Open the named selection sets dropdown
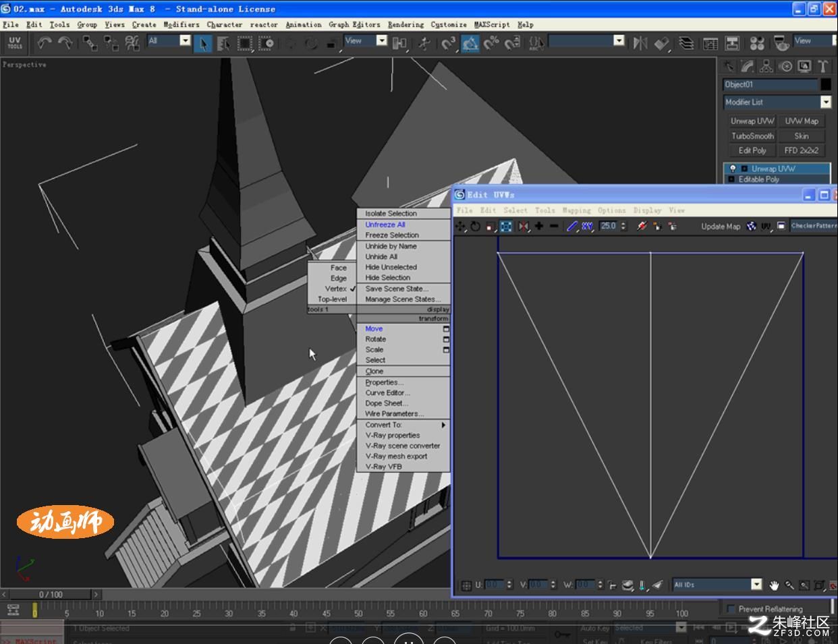This screenshot has height=644, width=838. [619, 40]
